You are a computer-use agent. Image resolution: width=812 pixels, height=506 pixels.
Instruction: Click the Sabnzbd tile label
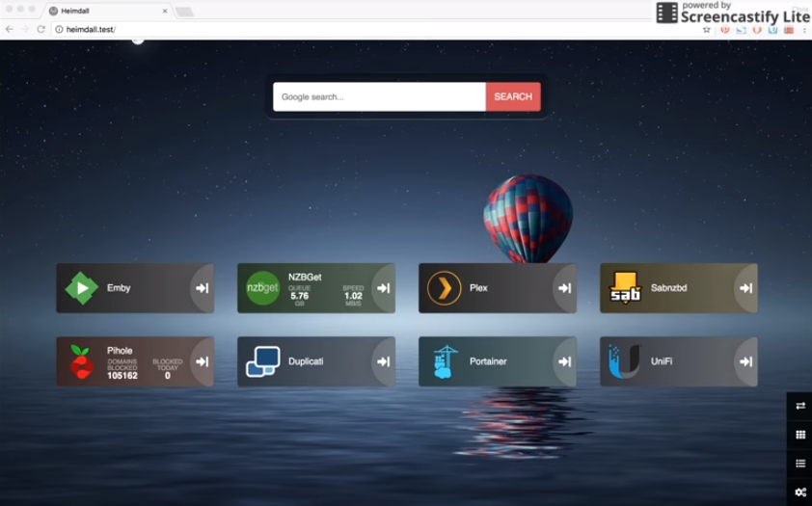(668, 288)
